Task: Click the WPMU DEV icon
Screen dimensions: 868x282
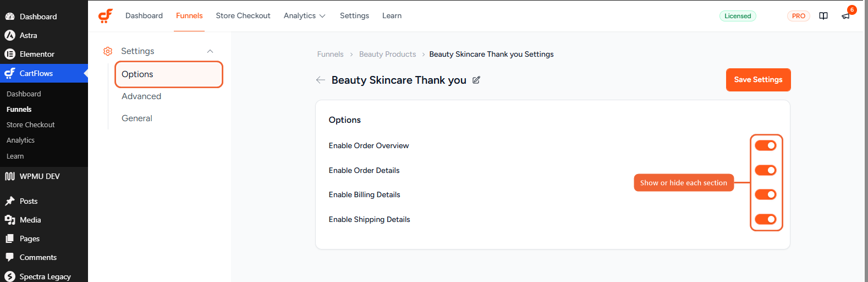Action: (10, 176)
